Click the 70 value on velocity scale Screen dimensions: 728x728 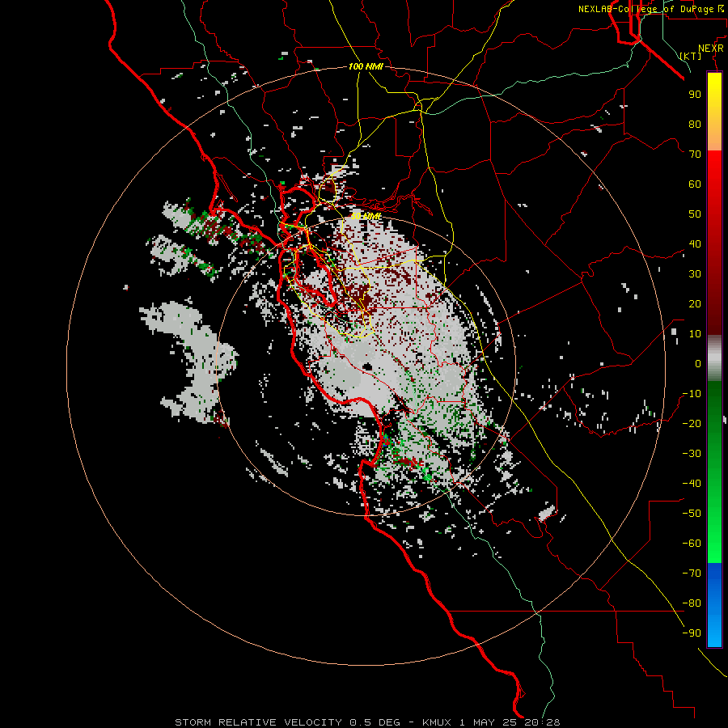695,154
